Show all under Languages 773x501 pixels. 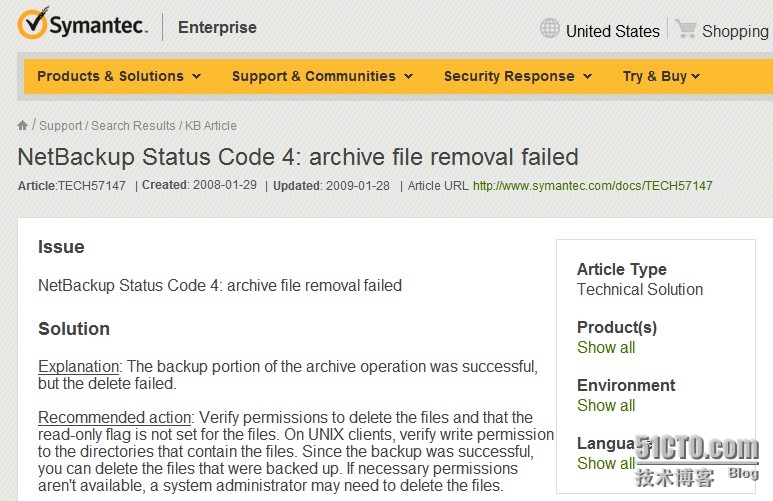606,464
